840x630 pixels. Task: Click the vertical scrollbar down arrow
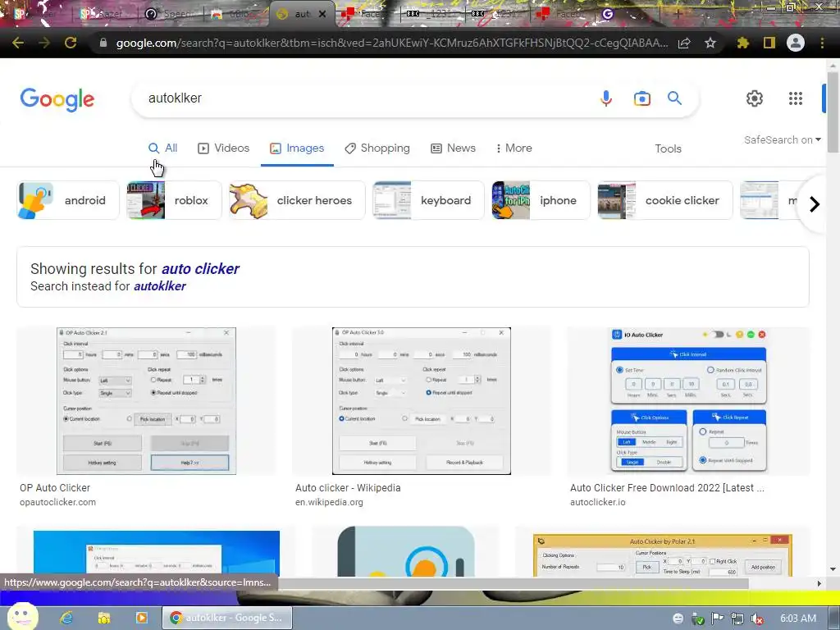click(832, 569)
